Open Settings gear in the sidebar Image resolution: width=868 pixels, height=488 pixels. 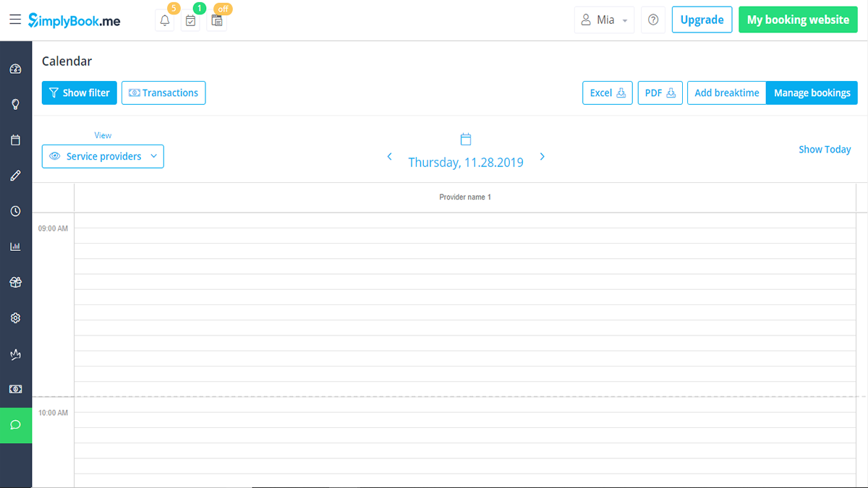click(x=15, y=317)
